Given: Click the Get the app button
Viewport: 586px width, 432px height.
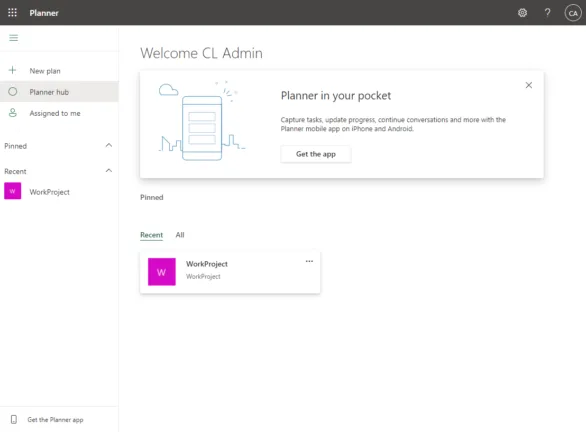Looking at the screenshot, I should coord(316,154).
